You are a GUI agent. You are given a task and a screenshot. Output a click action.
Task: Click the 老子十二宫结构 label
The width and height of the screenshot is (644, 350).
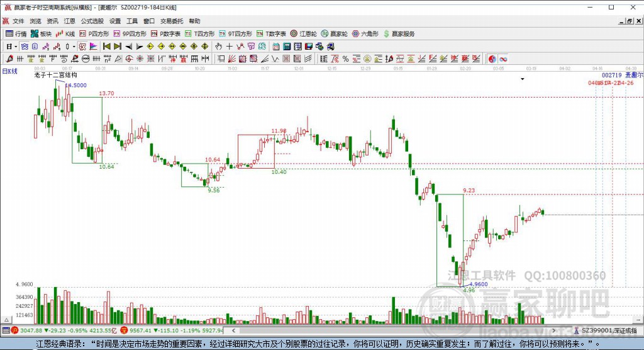click(x=55, y=75)
